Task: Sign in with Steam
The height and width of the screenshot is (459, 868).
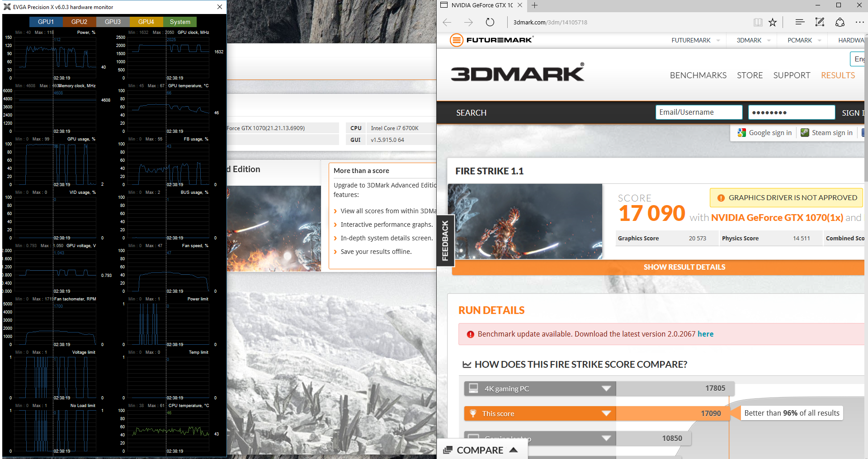Action: [x=827, y=133]
